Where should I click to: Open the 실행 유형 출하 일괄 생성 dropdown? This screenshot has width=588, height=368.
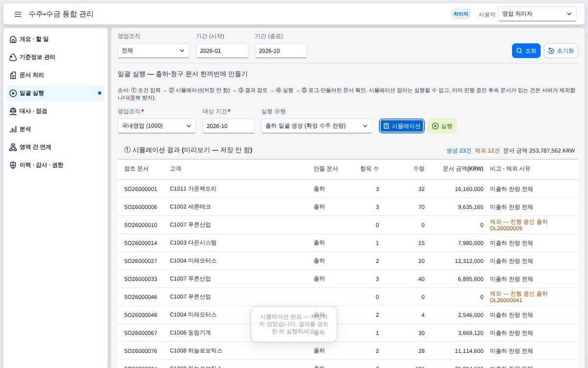tap(317, 126)
